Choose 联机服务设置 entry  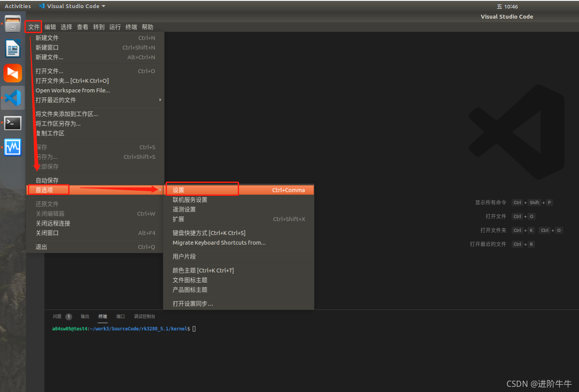tap(239, 200)
